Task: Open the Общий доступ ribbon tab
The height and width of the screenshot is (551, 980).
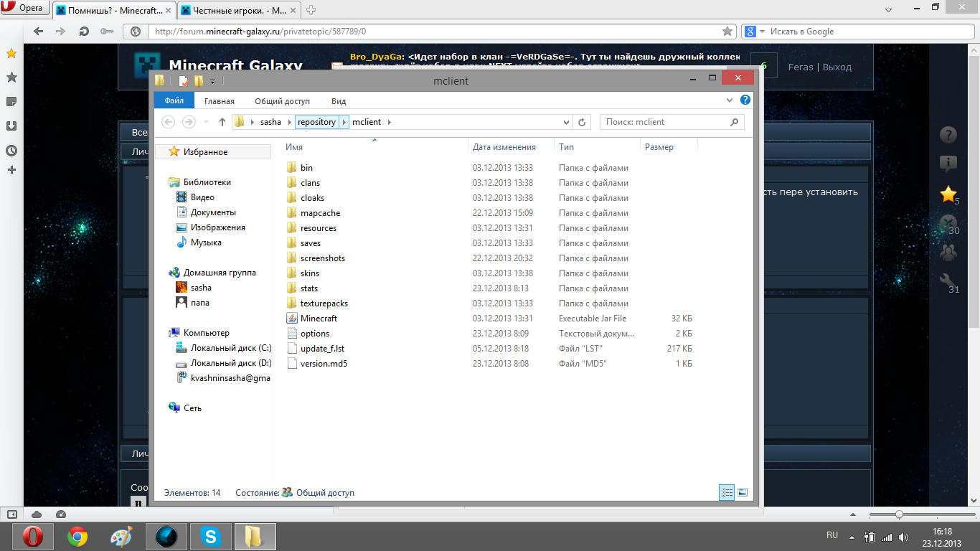Action: [283, 101]
